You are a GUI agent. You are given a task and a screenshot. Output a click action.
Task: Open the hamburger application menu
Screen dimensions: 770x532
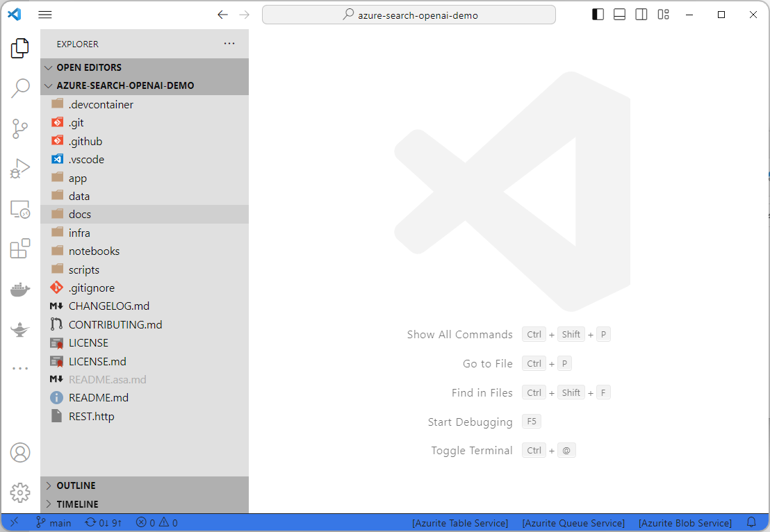click(x=45, y=15)
